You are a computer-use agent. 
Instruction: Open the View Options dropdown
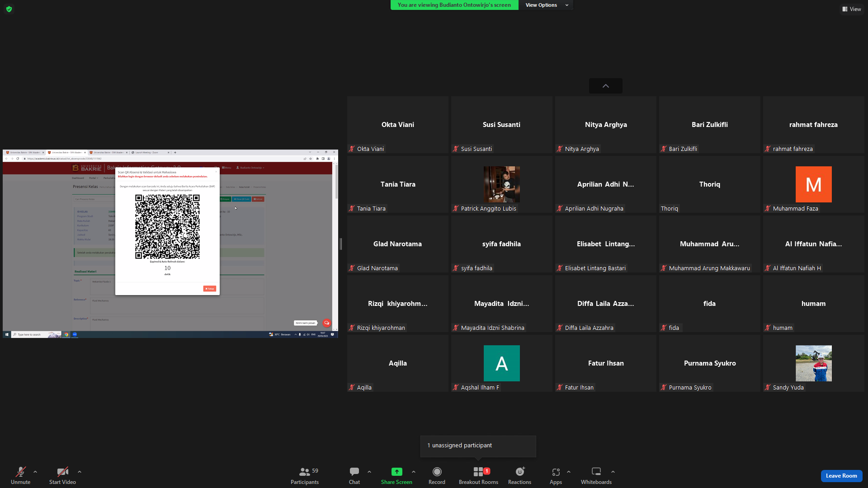click(x=547, y=5)
